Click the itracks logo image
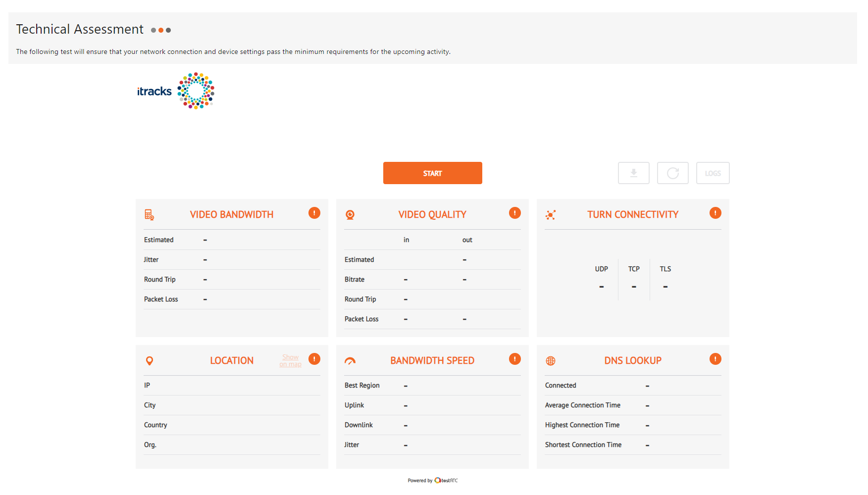 click(176, 91)
